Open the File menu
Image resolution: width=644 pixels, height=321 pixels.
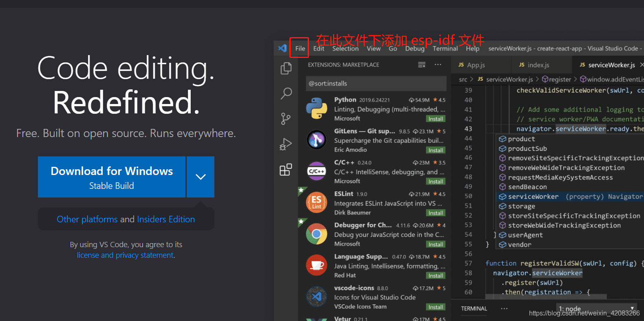300,49
